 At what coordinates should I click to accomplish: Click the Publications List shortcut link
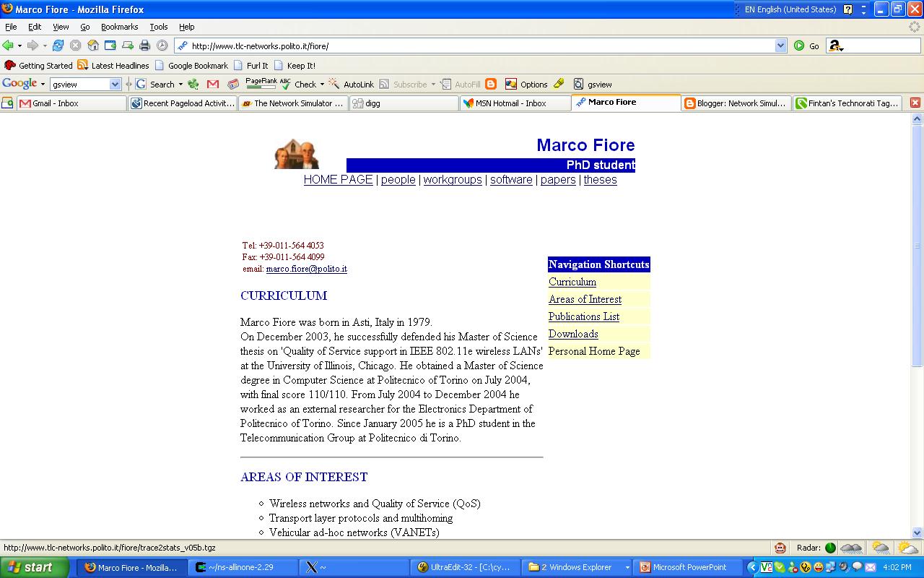click(x=583, y=316)
